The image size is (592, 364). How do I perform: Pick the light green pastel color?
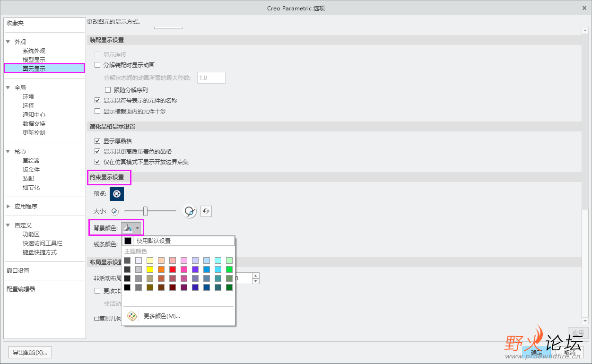(229, 260)
